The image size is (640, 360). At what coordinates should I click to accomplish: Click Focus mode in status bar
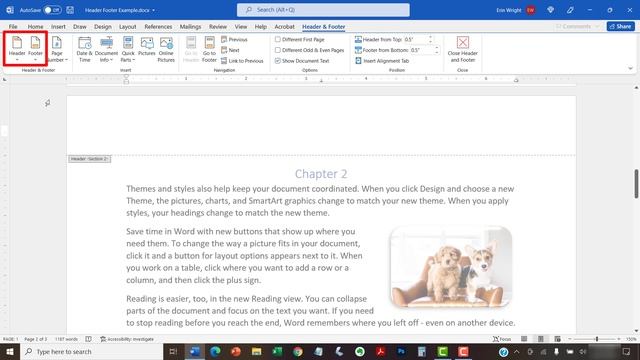click(x=502, y=339)
